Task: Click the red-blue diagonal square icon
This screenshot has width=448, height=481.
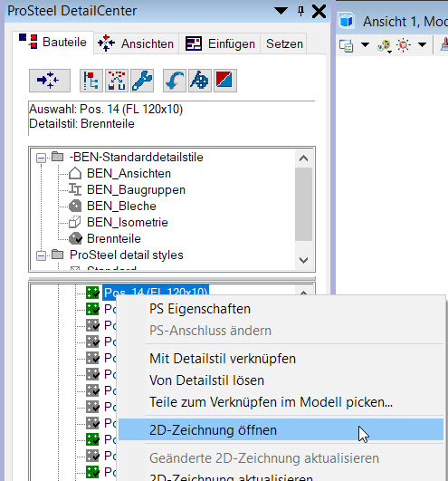Action: [x=225, y=81]
